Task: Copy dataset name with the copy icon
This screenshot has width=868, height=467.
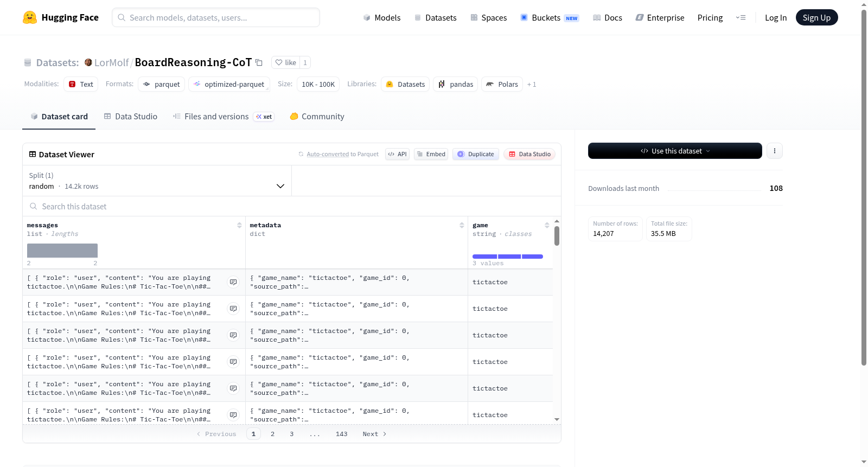Action: pos(259,63)
